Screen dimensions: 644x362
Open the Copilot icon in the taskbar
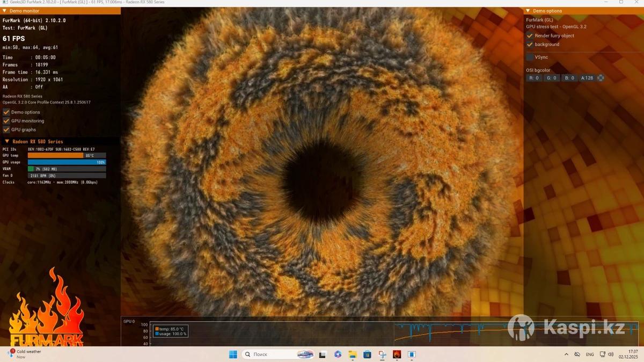338,354
